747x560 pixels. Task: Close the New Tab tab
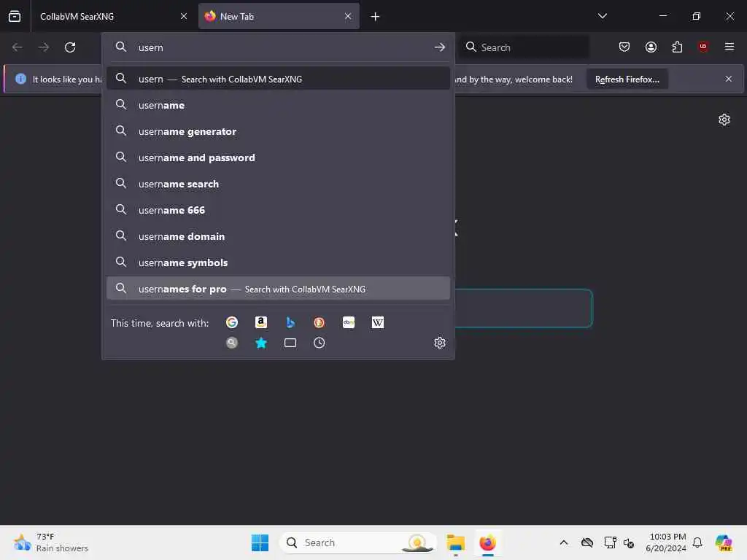[x=348, y=16]
